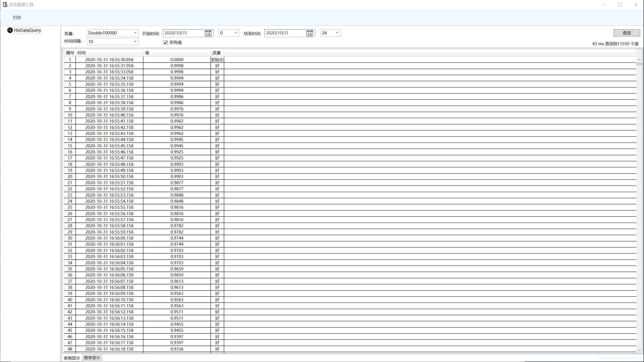Select time cell 2020-10-31 16:56:02.158
Viewport: 644px width, 362px height.
[109, 251]
